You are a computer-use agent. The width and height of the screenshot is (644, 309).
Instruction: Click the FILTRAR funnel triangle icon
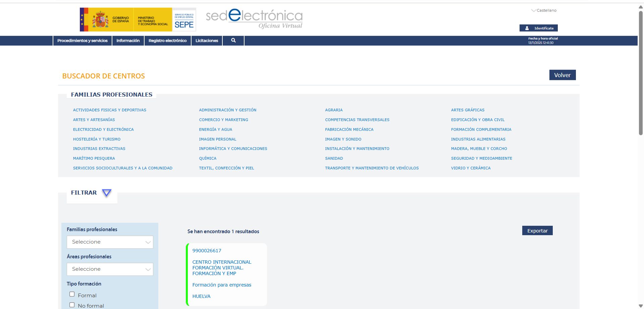106,193
